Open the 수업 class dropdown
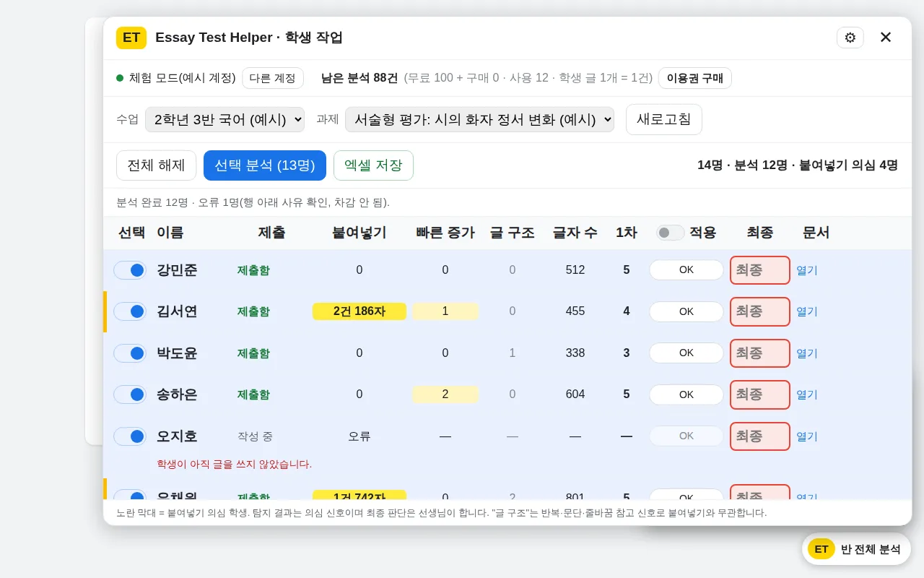Screen dimensions: 924x578 (225, 119)
